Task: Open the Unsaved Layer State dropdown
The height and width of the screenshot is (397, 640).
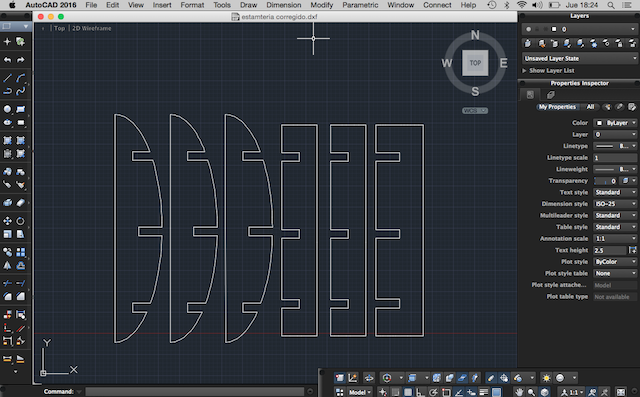Action: click(580, 58)
